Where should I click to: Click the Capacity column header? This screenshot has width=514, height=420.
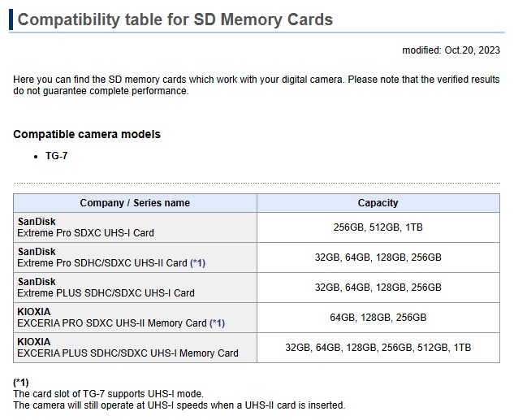(x=378, y=203)
